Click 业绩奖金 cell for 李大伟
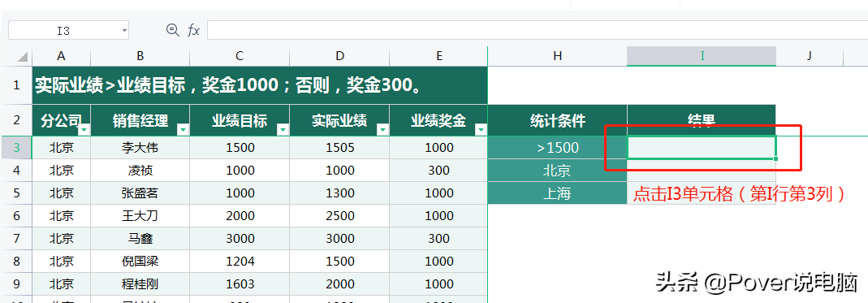Image resolution: width=868 pixels, height=303 pixels. (439, 148)
